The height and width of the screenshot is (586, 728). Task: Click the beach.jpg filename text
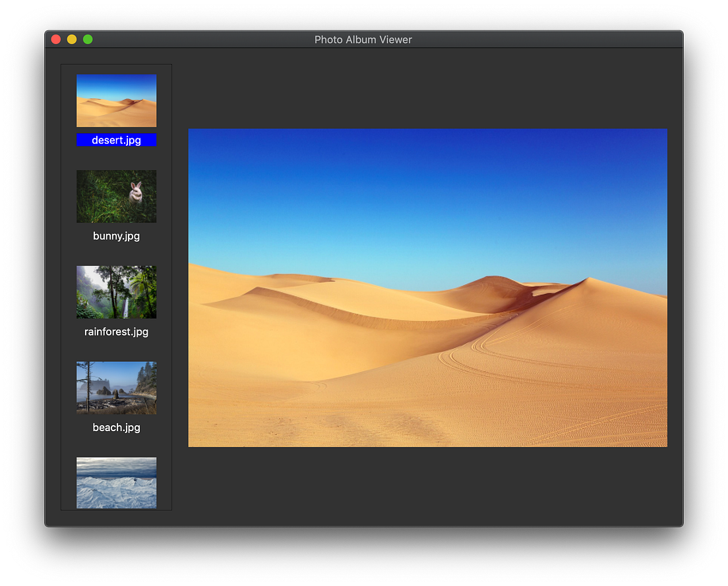116,427
